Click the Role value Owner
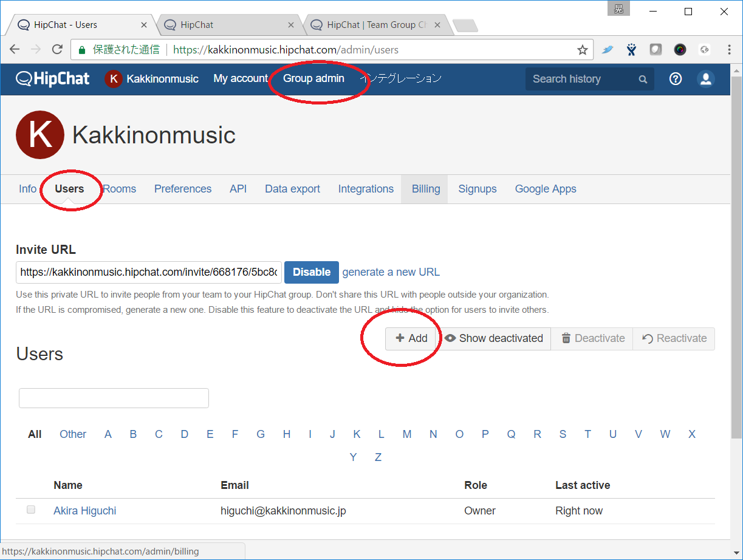 point(480,511)
